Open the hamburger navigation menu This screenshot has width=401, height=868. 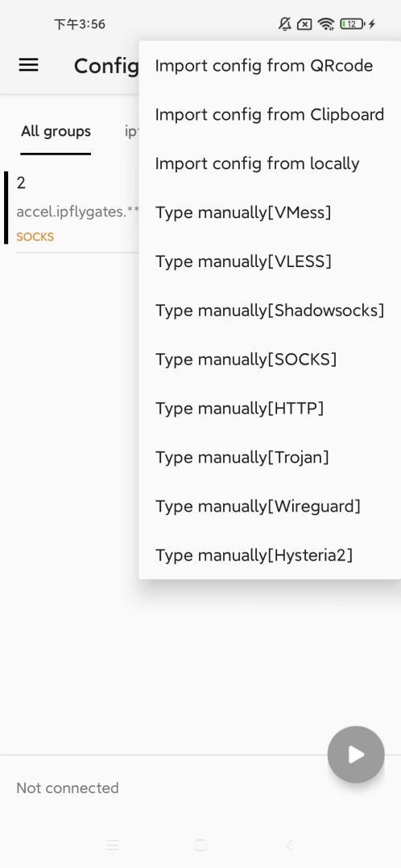[x=29, y=65]
